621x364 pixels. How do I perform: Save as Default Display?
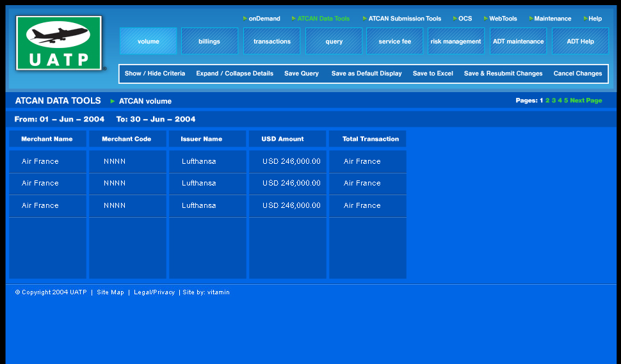point(366,74)
